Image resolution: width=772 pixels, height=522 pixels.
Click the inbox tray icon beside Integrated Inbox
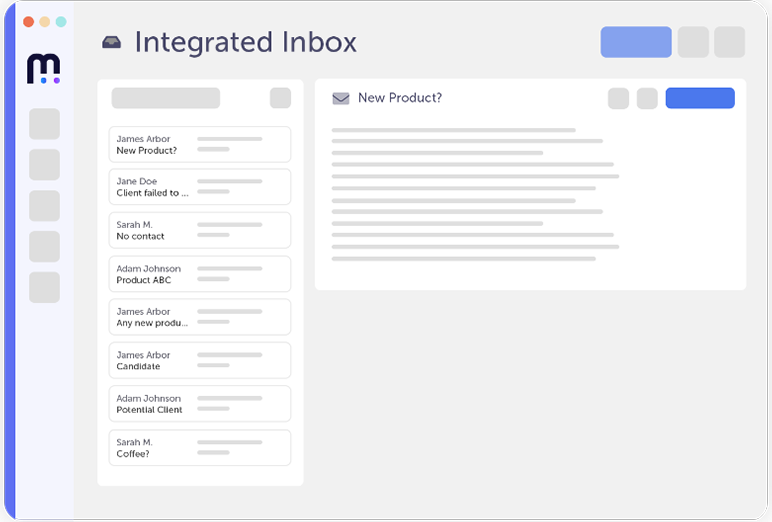coord(112,43)
